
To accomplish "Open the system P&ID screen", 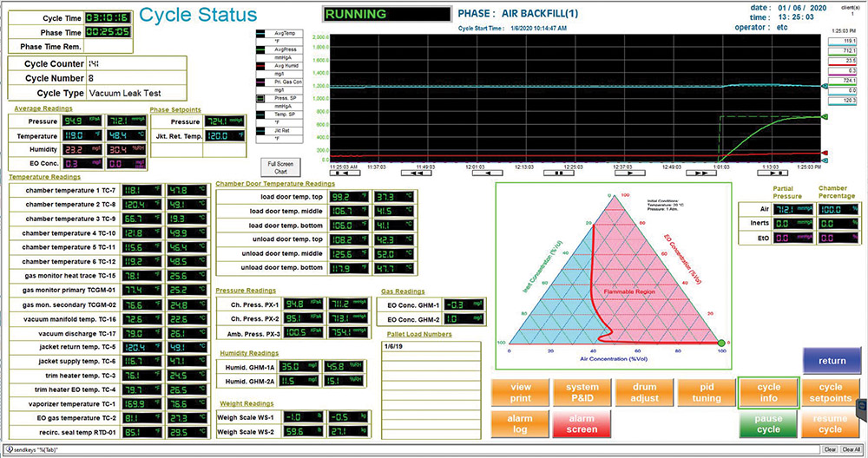I will (582, 392).
